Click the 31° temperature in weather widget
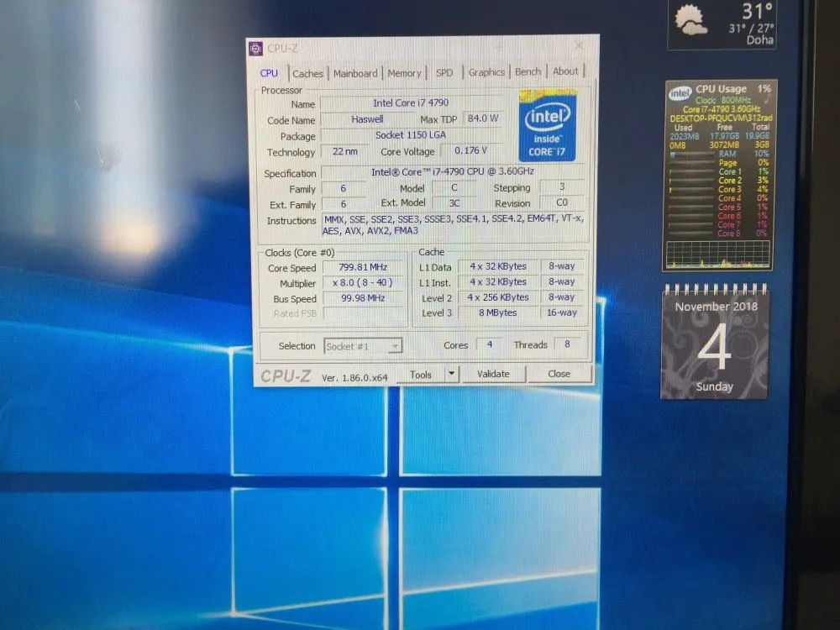 [757, 11]
